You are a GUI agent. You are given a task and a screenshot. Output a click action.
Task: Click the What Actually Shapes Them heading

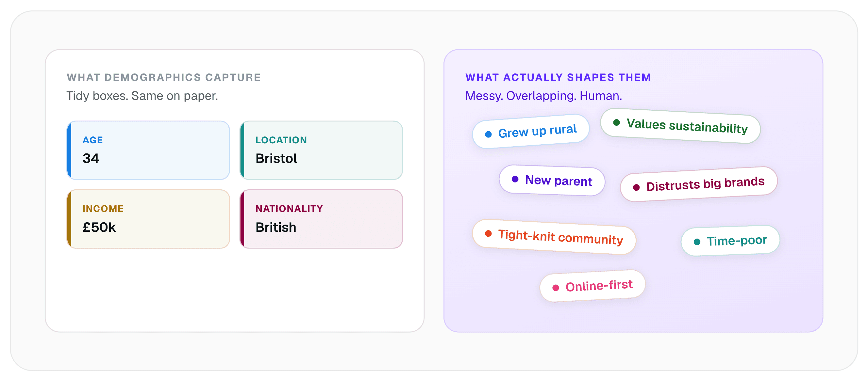[x=558, y=77]
